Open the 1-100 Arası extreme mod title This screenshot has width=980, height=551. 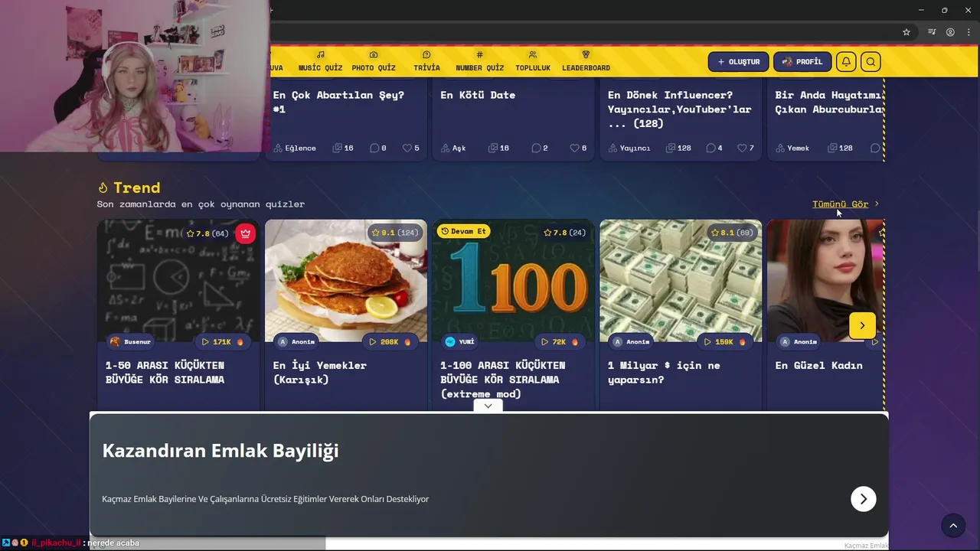click(x=503, y=380)
